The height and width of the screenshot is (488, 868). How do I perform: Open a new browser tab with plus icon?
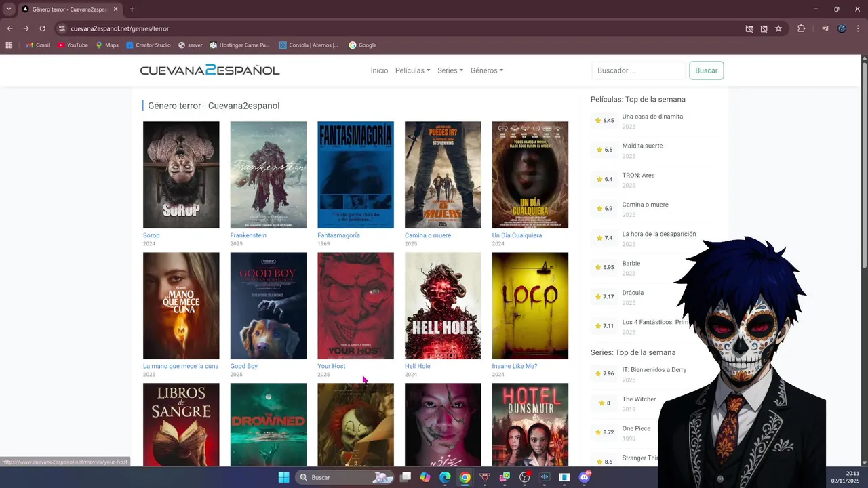pos(132,9)
